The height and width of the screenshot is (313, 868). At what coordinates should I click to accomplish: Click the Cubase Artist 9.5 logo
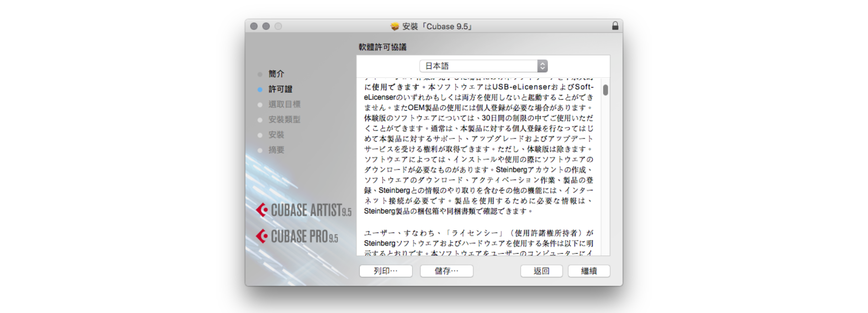(x=303, y=210)
